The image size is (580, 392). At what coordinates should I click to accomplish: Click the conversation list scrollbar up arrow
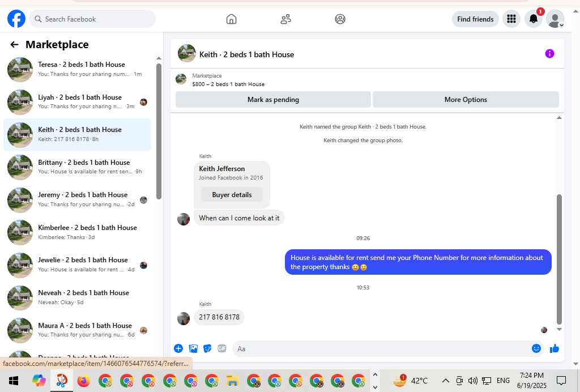pyautogui.click(x=159, y=58)
